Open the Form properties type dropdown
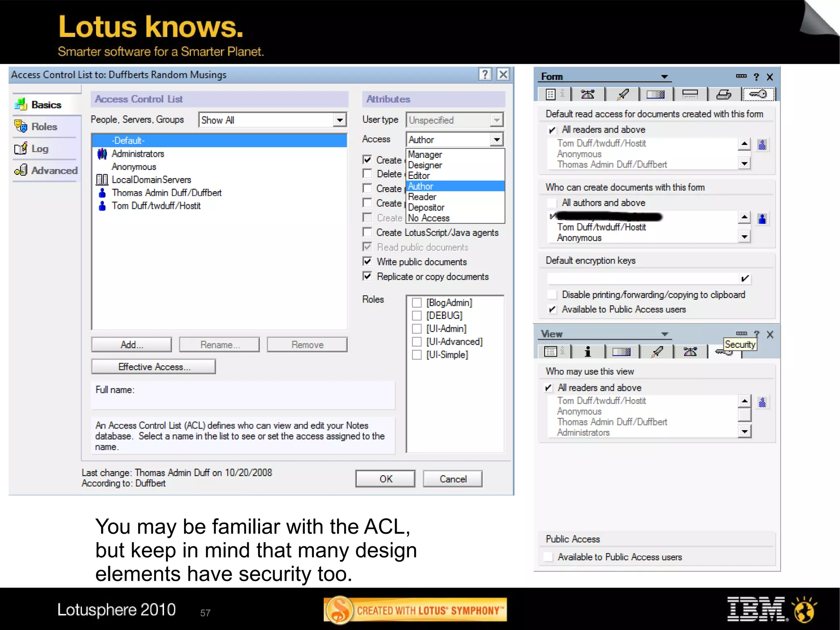This screenshot has width=840, height=630. pyautogui.click(x=664, y=77)
